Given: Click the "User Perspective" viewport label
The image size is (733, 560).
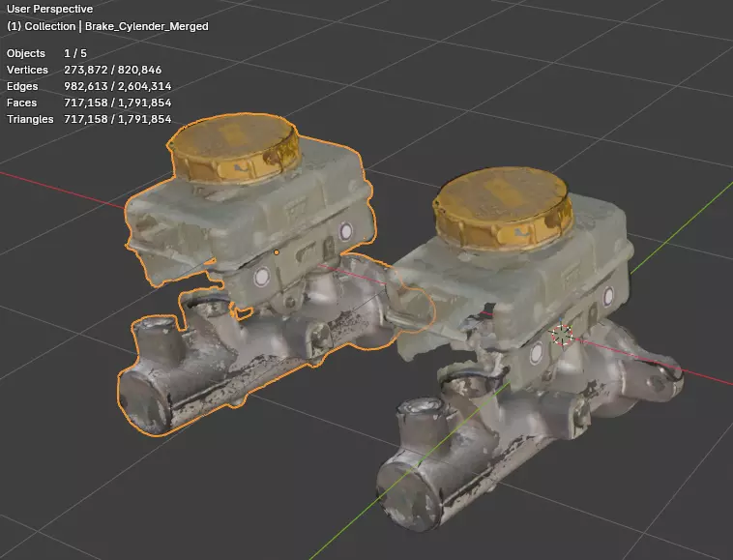Looking at the screenshot, I should click(x=49, y=9).
